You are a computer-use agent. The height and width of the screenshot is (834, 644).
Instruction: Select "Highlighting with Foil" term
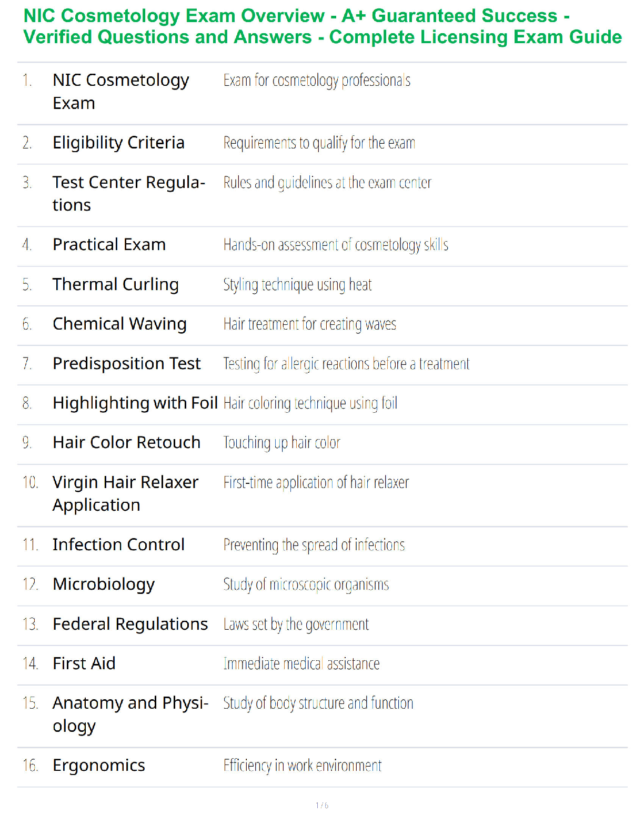click(135, 403)
